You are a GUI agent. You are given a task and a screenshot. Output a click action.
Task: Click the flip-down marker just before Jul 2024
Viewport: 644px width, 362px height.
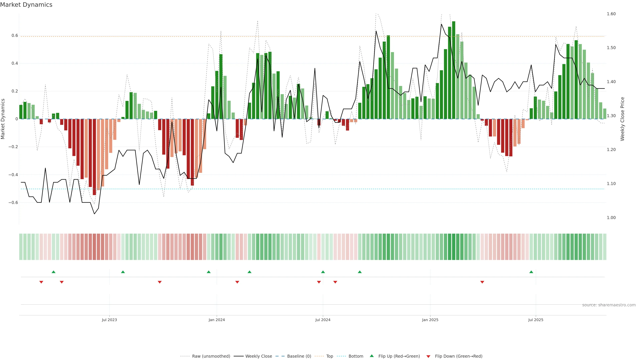tap(319, 282)
